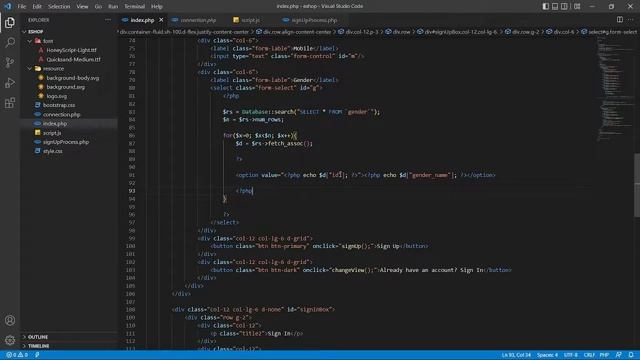The width and height of the screenshot is (640, 360).
Task: Click the notifications bell in the status bar
Action: coord(631,355)
